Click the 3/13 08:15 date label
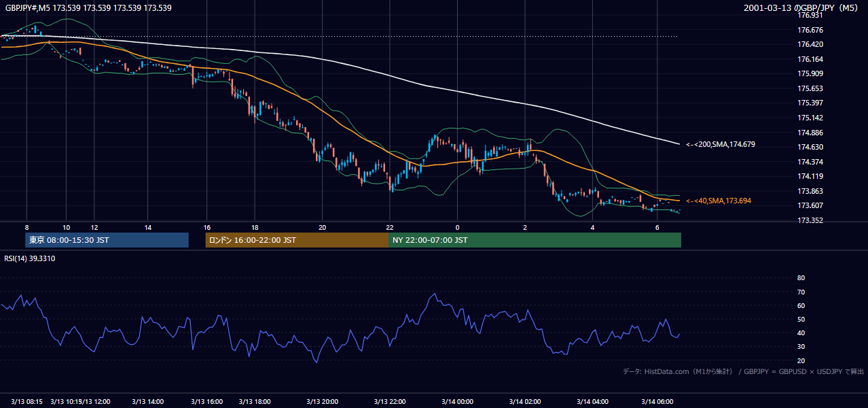 click(26, 401)
